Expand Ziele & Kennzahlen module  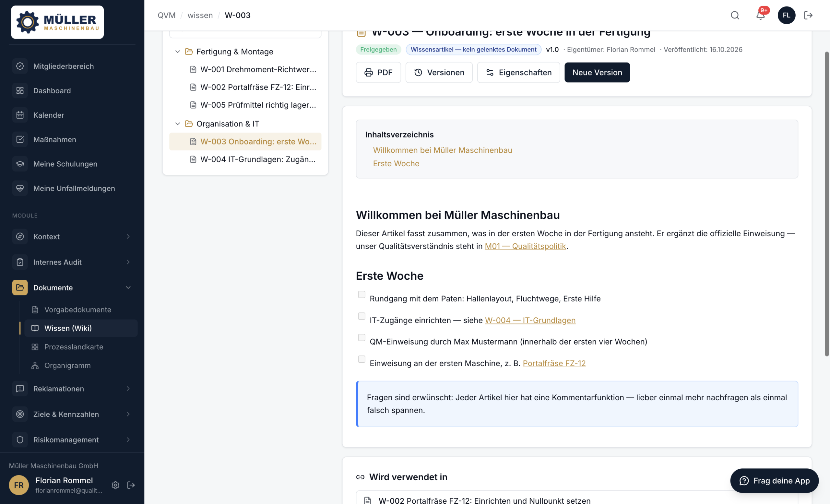point(72,414)
